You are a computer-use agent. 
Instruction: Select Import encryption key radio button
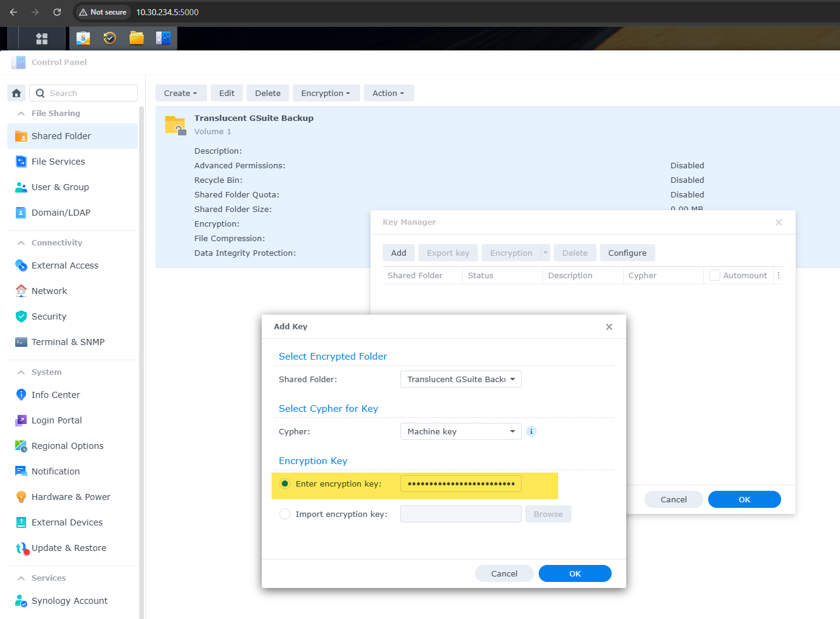click(x=285, y=514)
